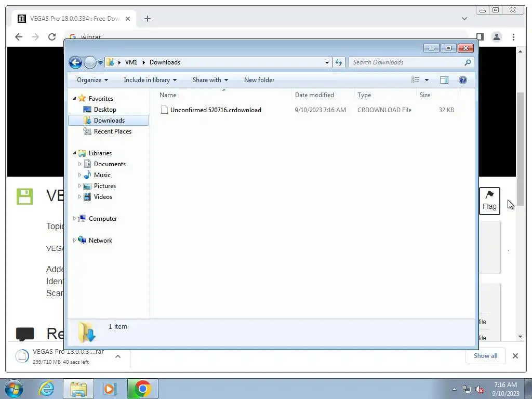Screen dimensions: 532x399
Task: Open the view options dropdown arrow
Action: point(427,80)
